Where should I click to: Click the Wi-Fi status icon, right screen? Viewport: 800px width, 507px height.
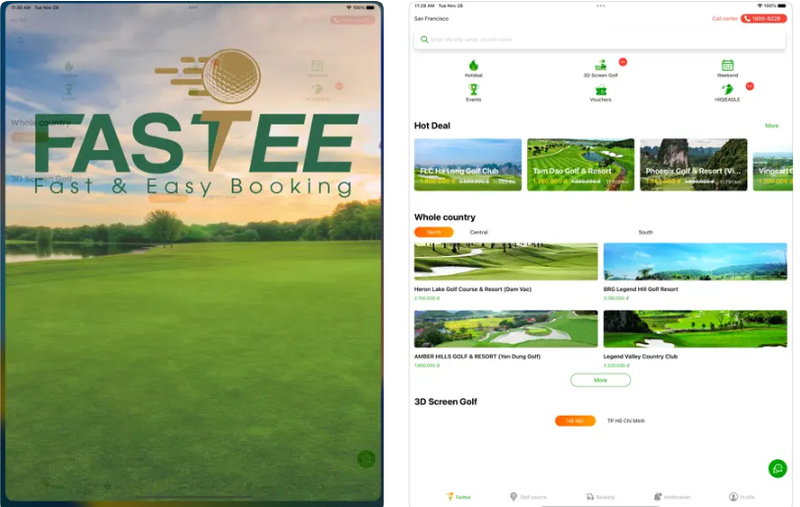[759, 6]
